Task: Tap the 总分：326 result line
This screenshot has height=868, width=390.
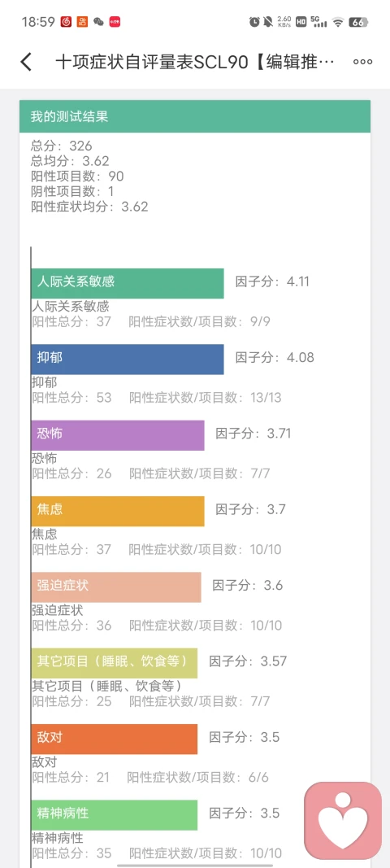Action: [x=62, y=146]
